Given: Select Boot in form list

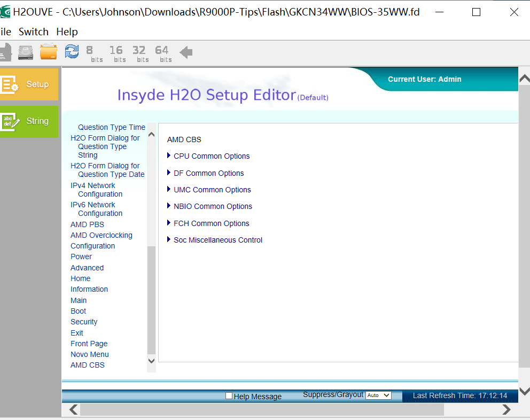Looking at the screenshot, I should pos(78,311).
